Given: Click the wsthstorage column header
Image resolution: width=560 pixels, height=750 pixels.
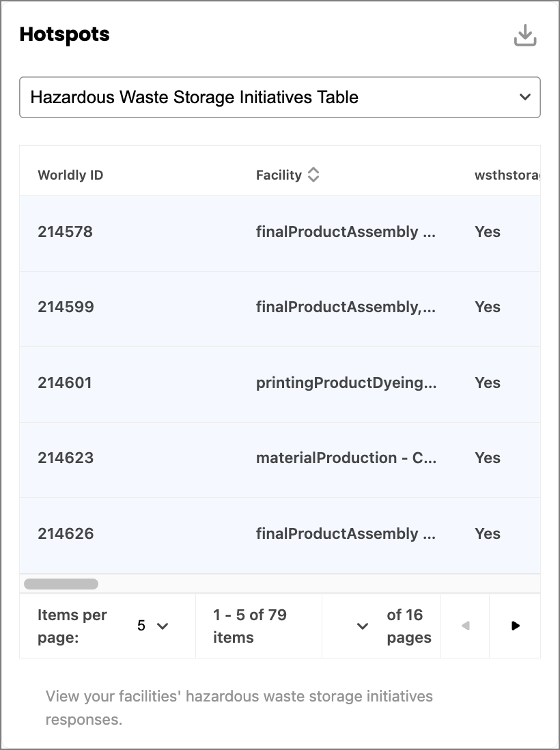Looking at the screenshot, I should click(507, 175).
